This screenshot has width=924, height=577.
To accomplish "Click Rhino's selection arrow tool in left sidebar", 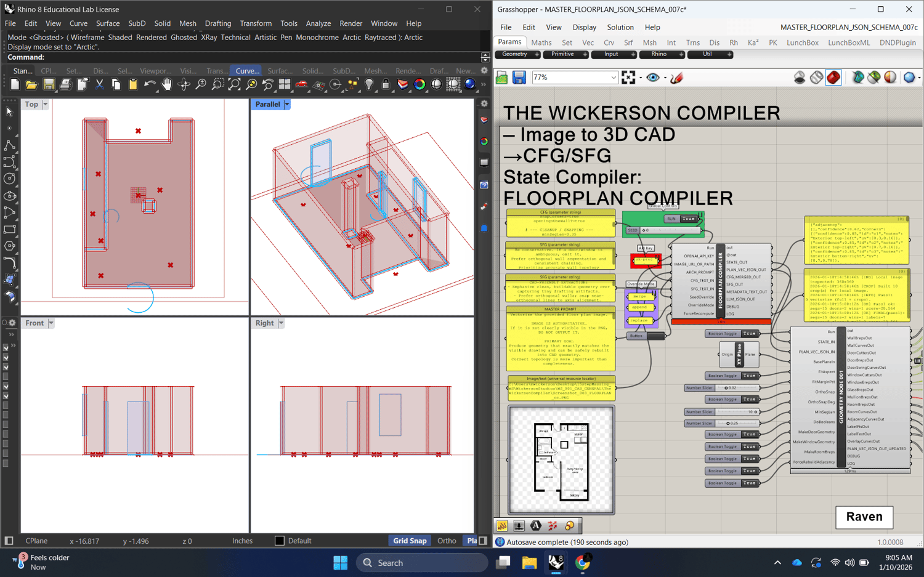I will click(x=9, y=111).
